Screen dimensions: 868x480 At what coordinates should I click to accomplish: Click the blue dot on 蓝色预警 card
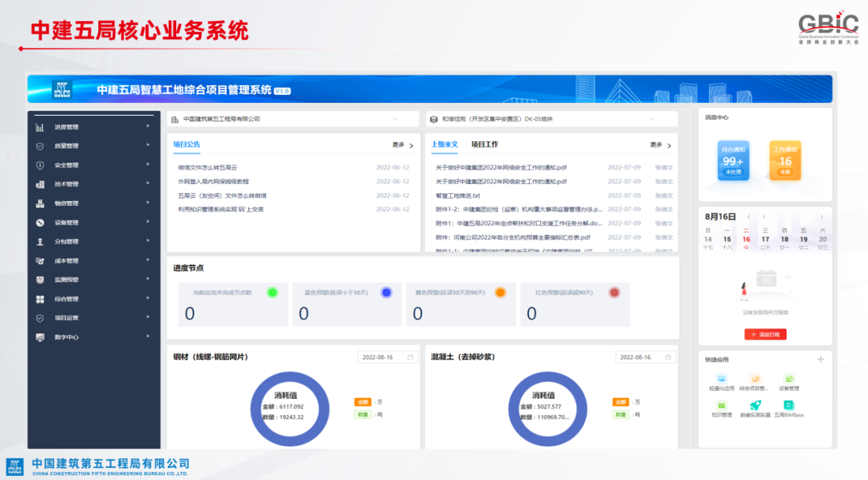(387, 293)
